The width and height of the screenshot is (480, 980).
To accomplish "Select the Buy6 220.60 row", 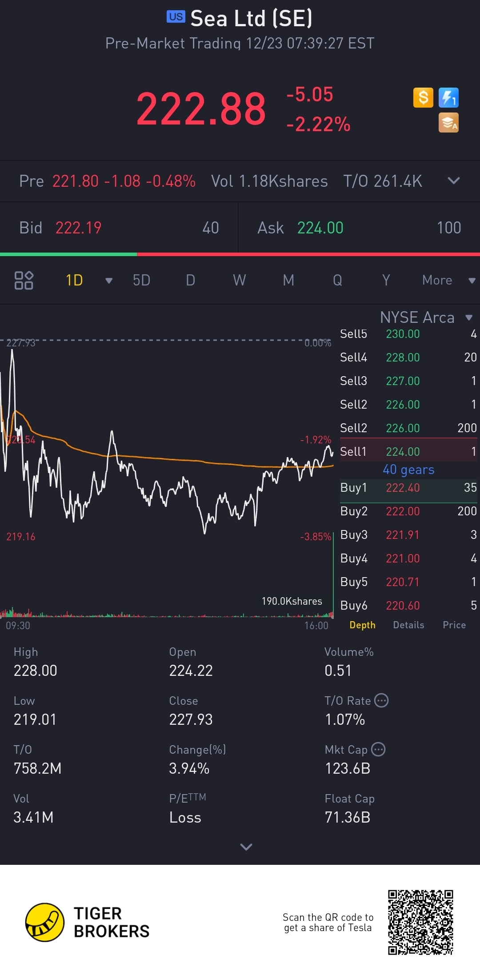I will tap(408, 606).
